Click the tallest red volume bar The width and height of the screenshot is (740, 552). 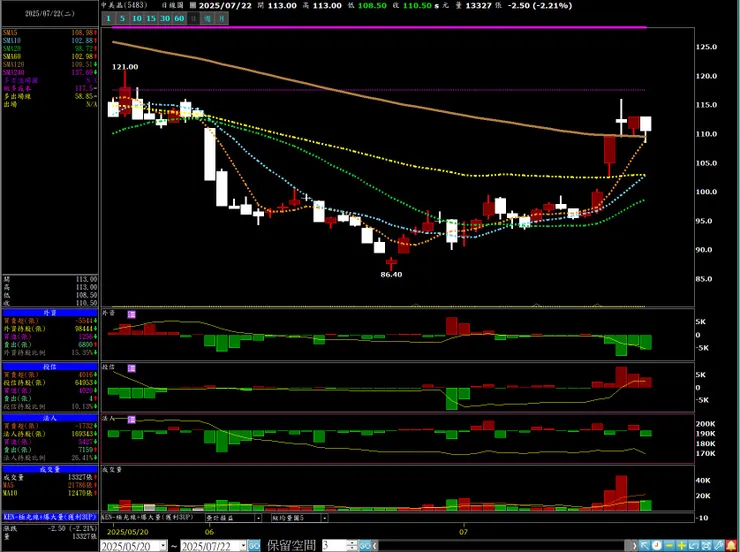click(x=622, y=493)
